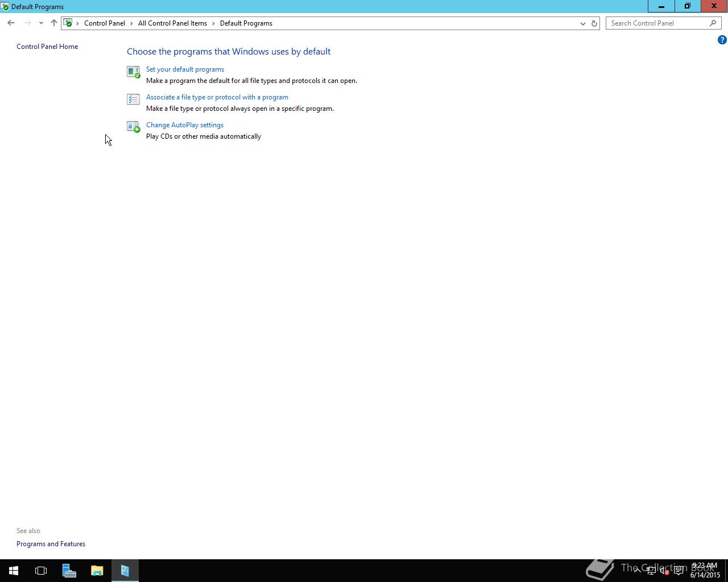The height and width of the screenshot is (582, 728).
Task: Open the recent locations dropdown arrow
Action: (x=41, y=23)
